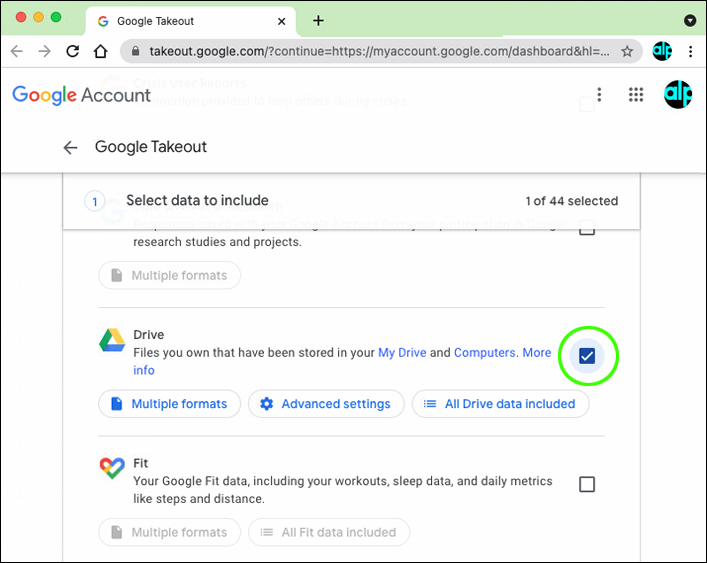
Task: Go to browser home page icon
Action: pos(100,51)
